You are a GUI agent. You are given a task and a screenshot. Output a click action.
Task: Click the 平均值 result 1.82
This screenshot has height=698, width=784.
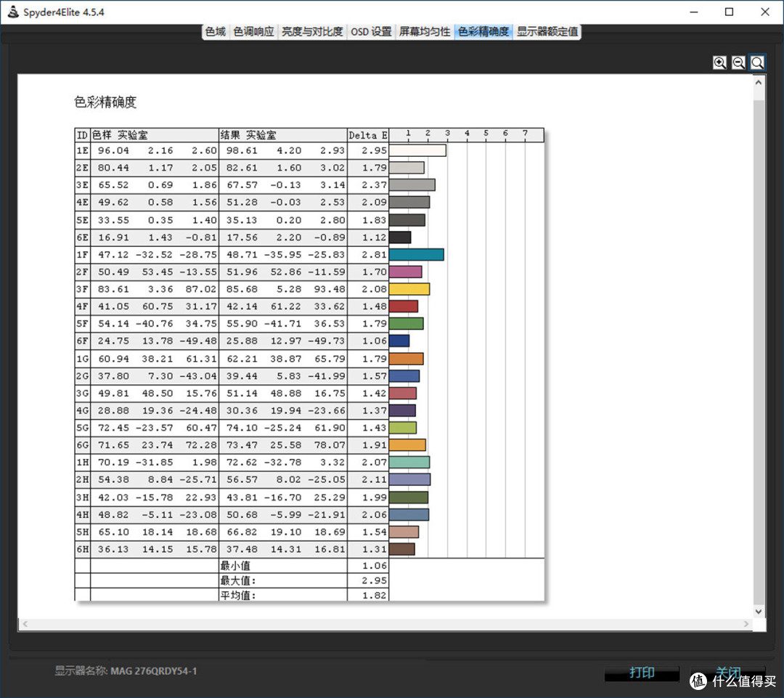point(374,596)
